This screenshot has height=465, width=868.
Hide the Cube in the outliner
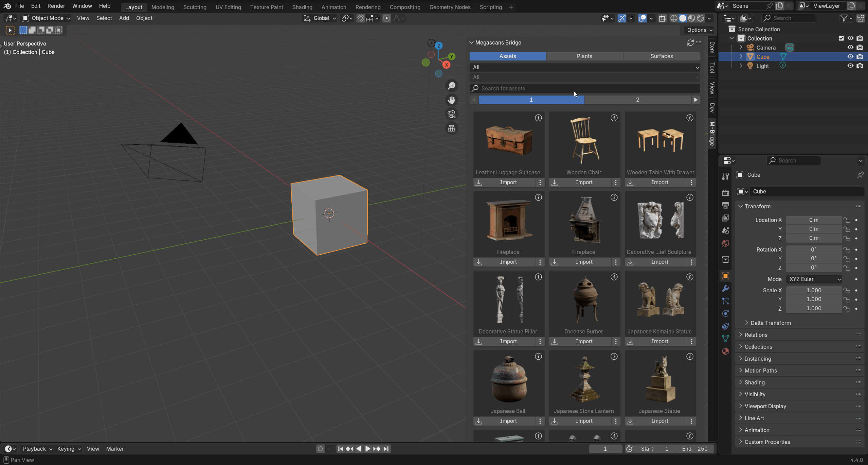pyautogui.click(x=850, y=57)
